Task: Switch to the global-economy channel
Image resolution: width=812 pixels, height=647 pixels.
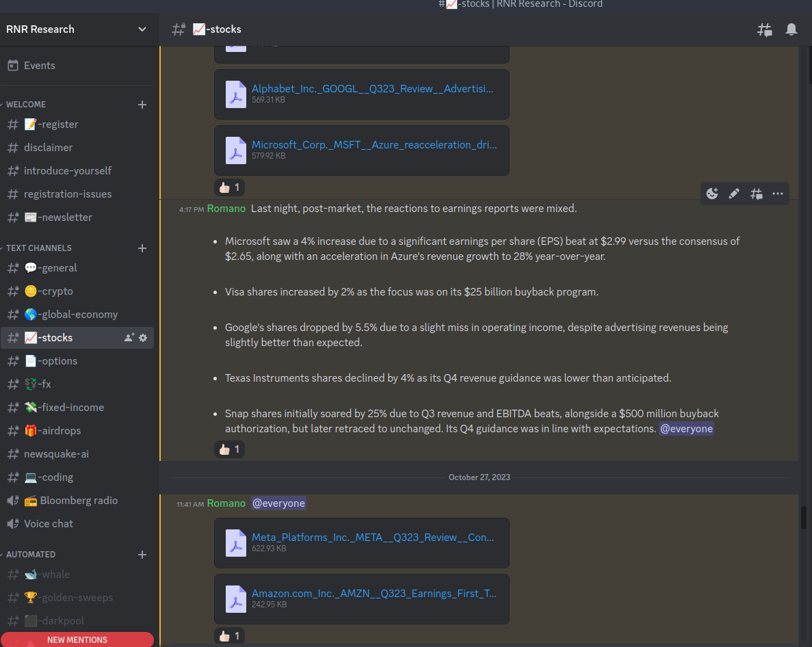Action: point(77,315)
